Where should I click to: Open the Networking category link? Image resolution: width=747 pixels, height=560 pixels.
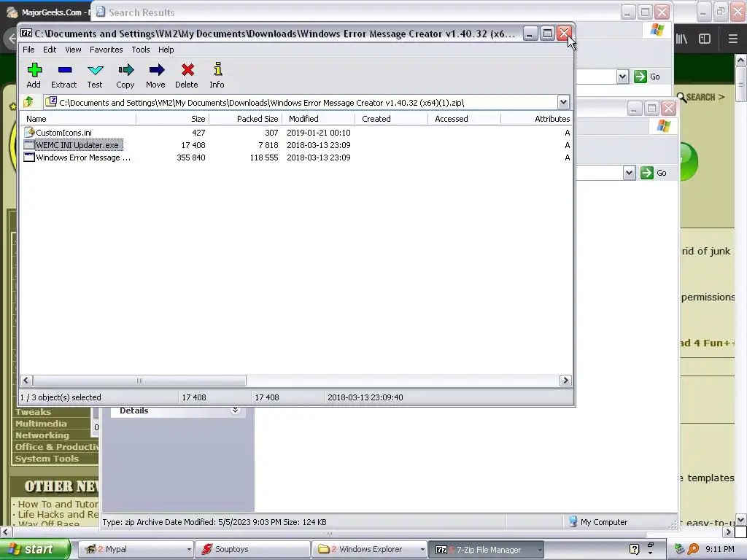click(x=42, y=435)
